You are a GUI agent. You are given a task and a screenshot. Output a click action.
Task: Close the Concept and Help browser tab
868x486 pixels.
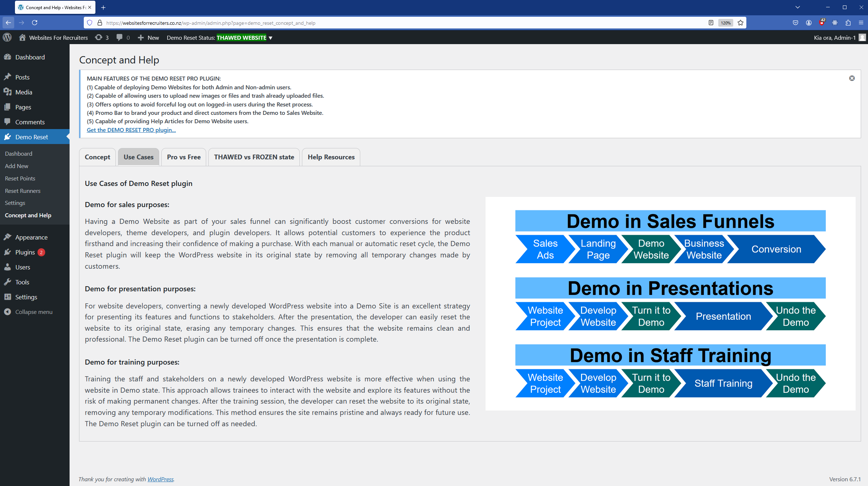click(90, 7)
